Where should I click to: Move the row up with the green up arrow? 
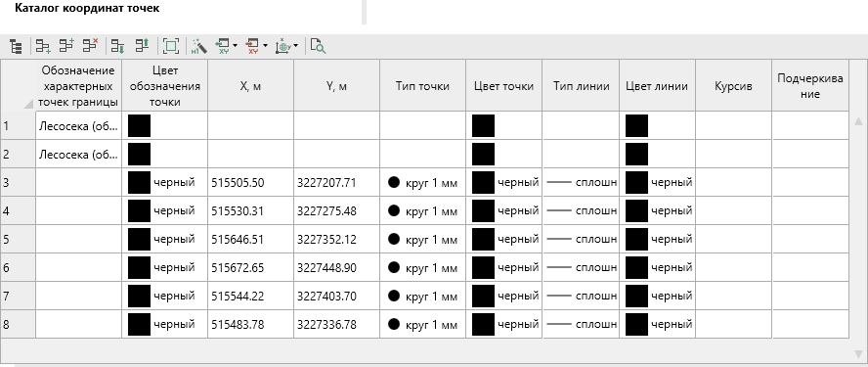tap(143, 45)
